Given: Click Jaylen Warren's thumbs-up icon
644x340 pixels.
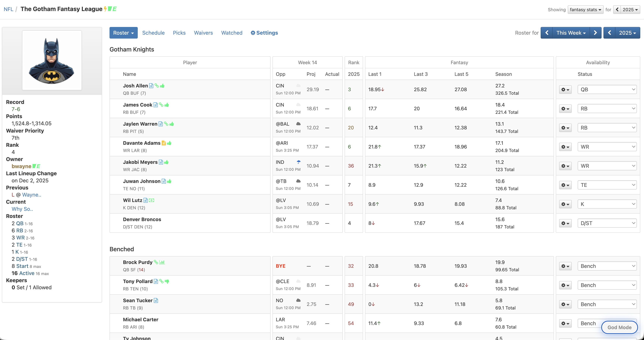Looking at the screenshot, I should tap(172, 124).
